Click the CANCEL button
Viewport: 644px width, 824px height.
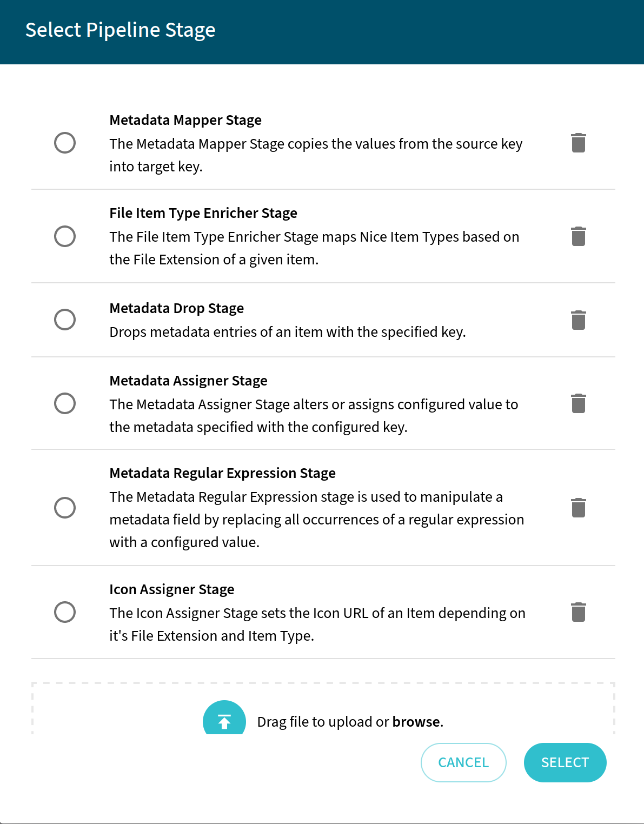click(463, 762)
